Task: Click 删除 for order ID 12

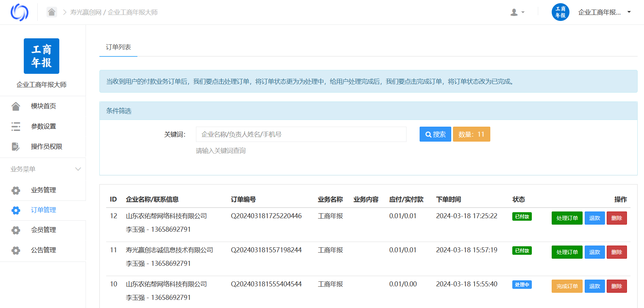Action: coord(617,218)
